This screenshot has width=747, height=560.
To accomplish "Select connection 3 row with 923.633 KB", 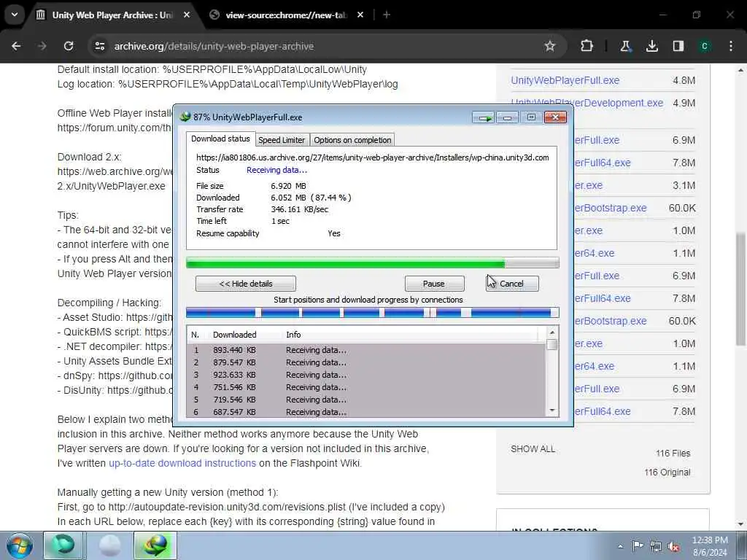I will (x=366, y=375).
